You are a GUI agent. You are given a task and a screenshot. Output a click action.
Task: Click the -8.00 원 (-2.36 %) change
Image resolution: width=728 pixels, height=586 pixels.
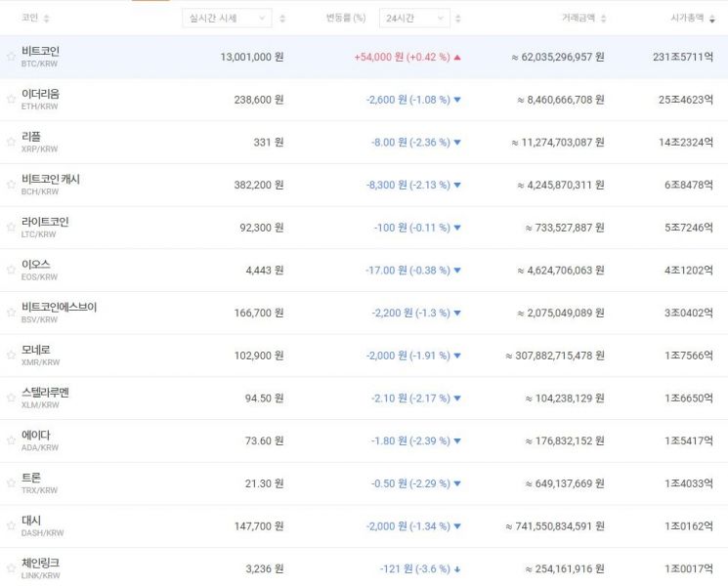[416, 143]
